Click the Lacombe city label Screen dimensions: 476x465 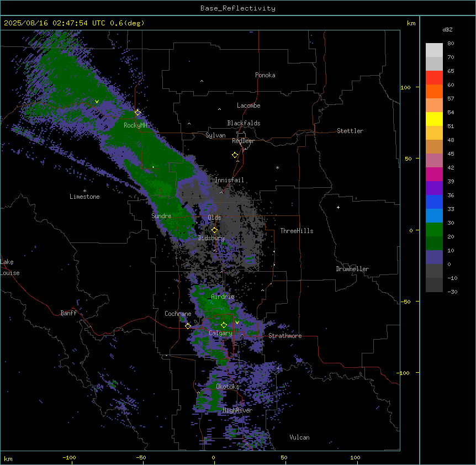[248, 105]
